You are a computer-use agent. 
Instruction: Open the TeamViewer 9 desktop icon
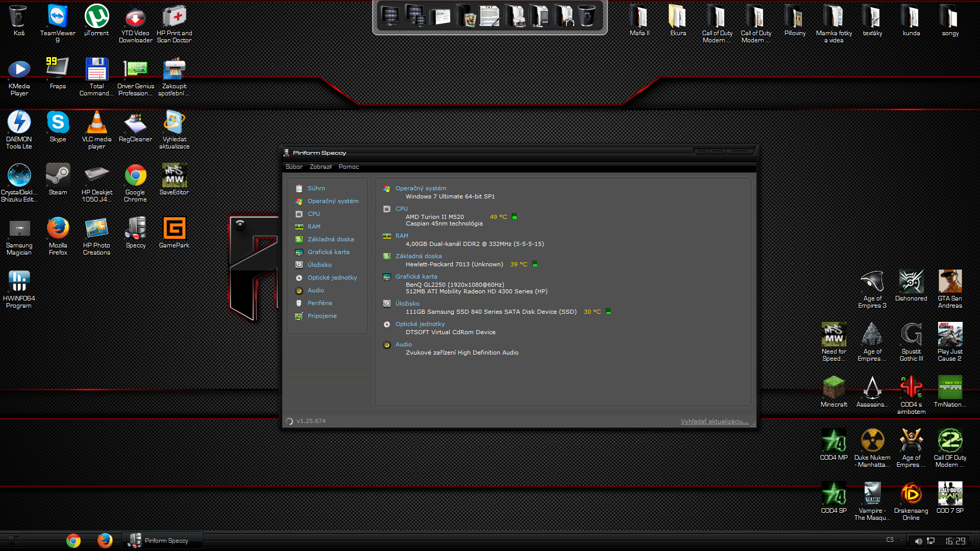(x=58, y=23)
